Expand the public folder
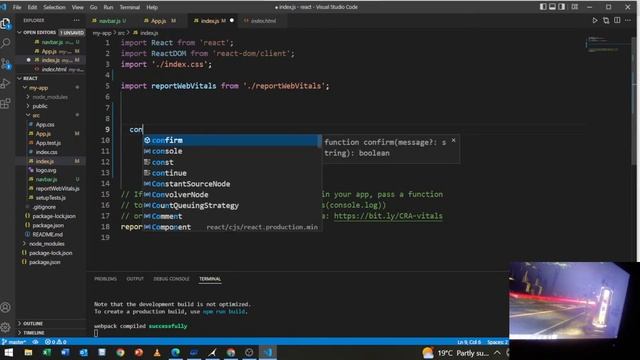 (40, 106)
